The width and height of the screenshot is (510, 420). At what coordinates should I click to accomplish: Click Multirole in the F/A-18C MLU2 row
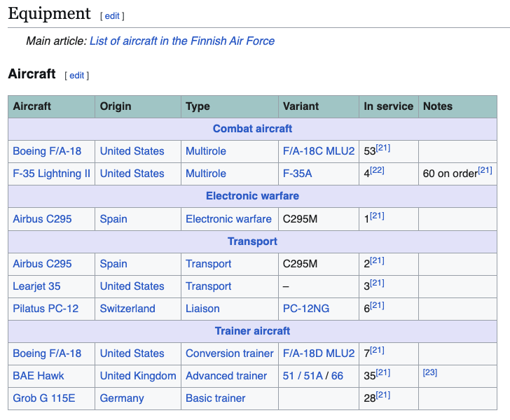[206, 151]
